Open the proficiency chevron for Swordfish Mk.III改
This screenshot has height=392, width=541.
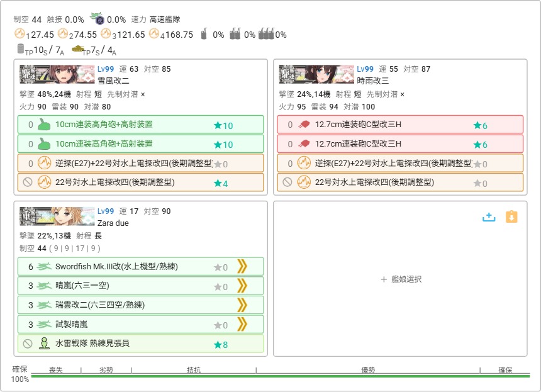242,267
